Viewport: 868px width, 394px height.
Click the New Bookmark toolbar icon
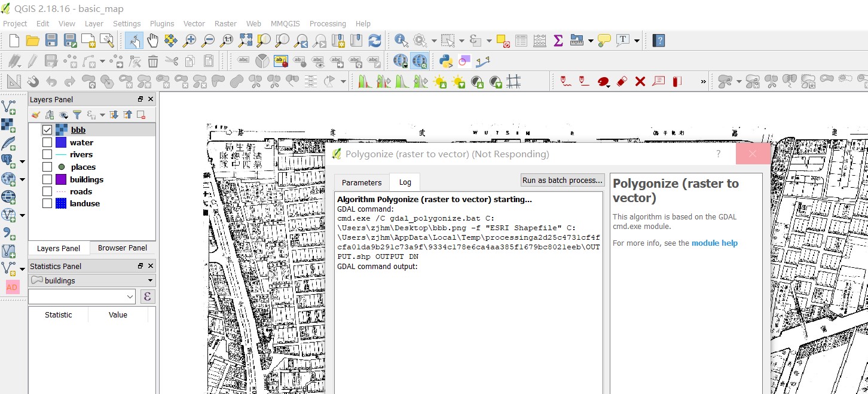pyautogui.click(x=338, y=40)
